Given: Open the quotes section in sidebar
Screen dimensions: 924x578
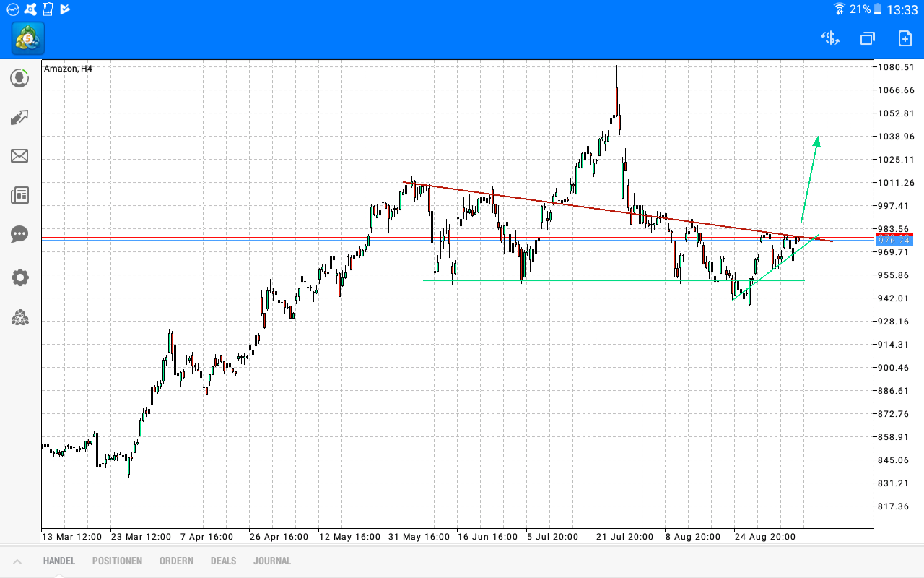Looking at the screenshot, I should pos(19,78).
